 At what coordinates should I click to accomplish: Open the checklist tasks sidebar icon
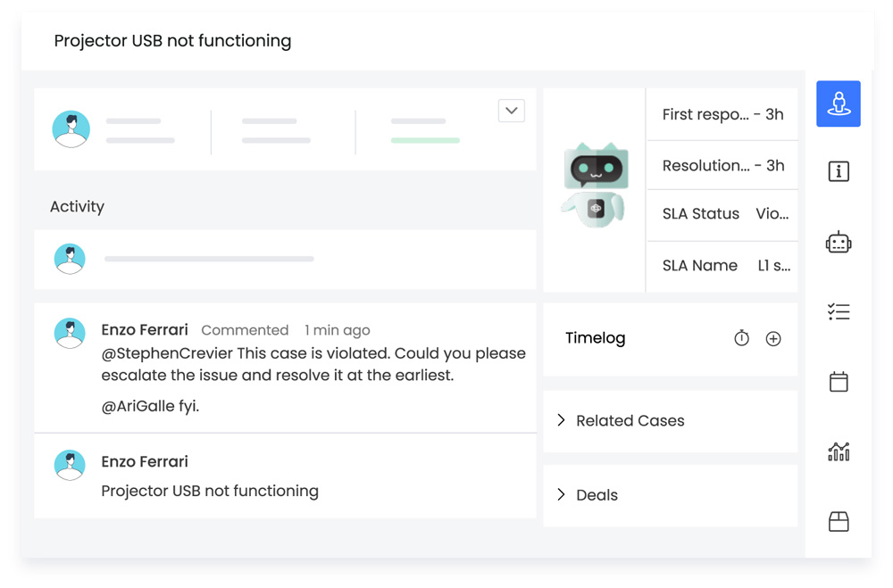[838, 311]
